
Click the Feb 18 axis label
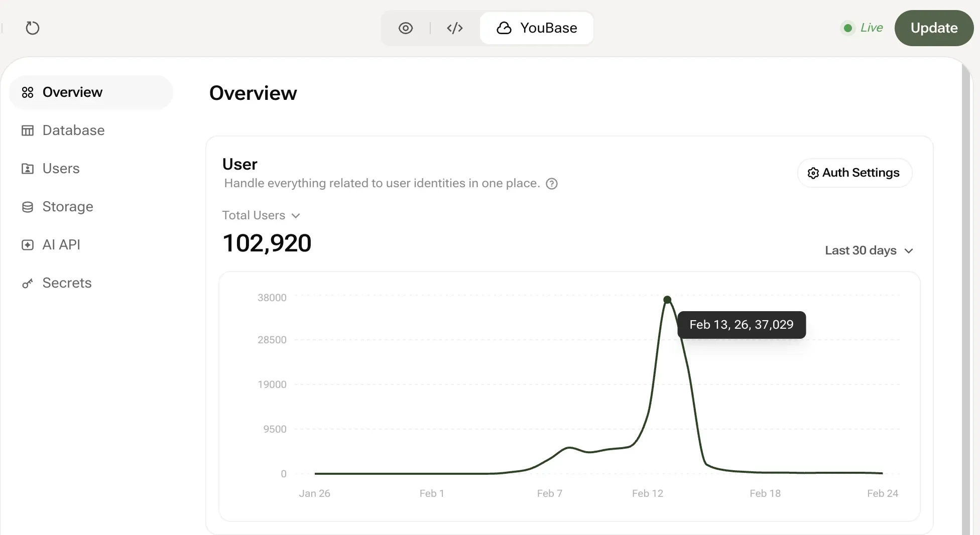tap(765, 493)
